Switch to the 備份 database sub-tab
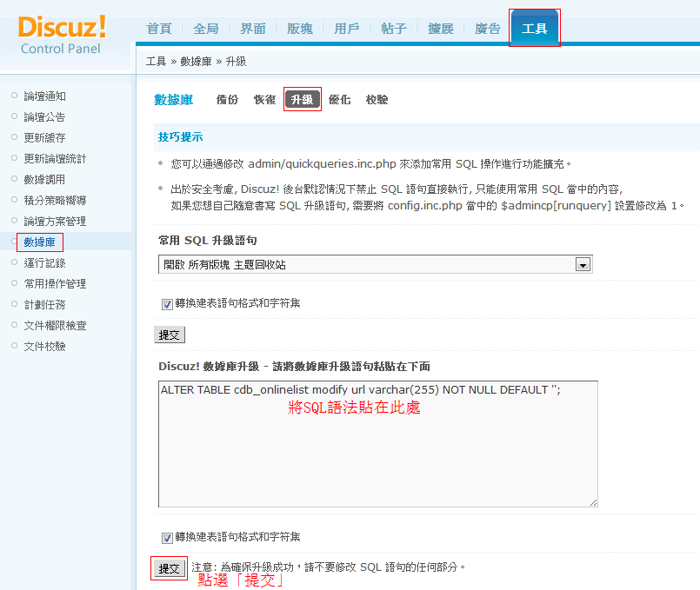The width and height of the screenshot is (700, 590). (227, 99)
